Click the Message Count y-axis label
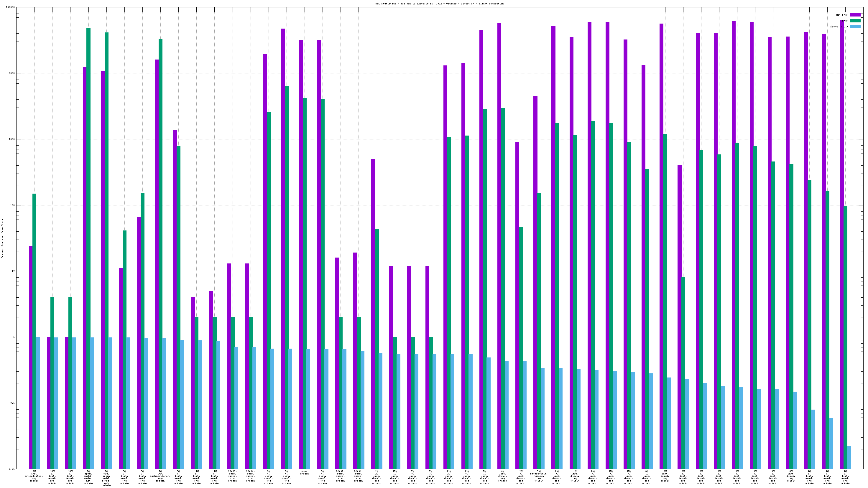Image resolution: width=868 pixels, height=488 pixels. pyautogui.click(x=2, y=238)
